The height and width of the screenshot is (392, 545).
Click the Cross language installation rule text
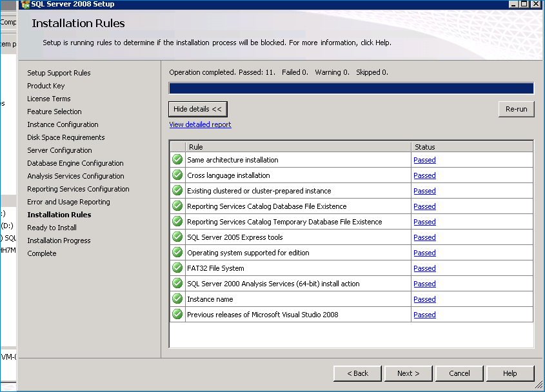(x=228, y=175)
